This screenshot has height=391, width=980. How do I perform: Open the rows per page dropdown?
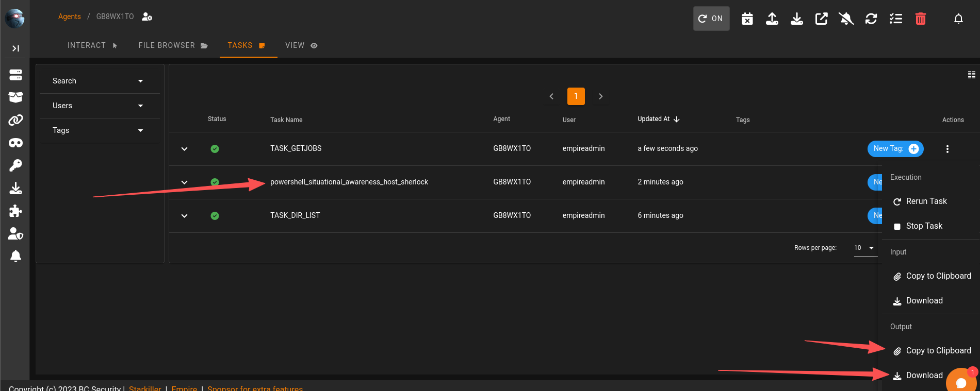pos(864,248)
